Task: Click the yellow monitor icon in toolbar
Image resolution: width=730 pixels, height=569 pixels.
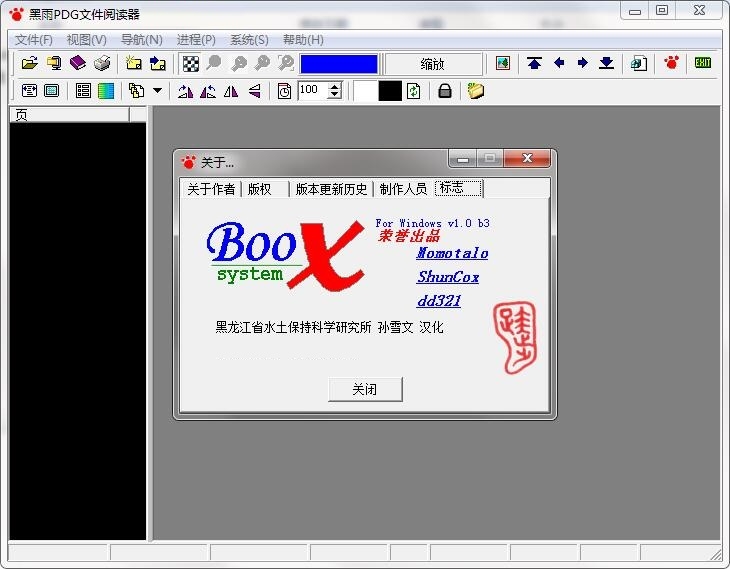Action: [54, 63]
